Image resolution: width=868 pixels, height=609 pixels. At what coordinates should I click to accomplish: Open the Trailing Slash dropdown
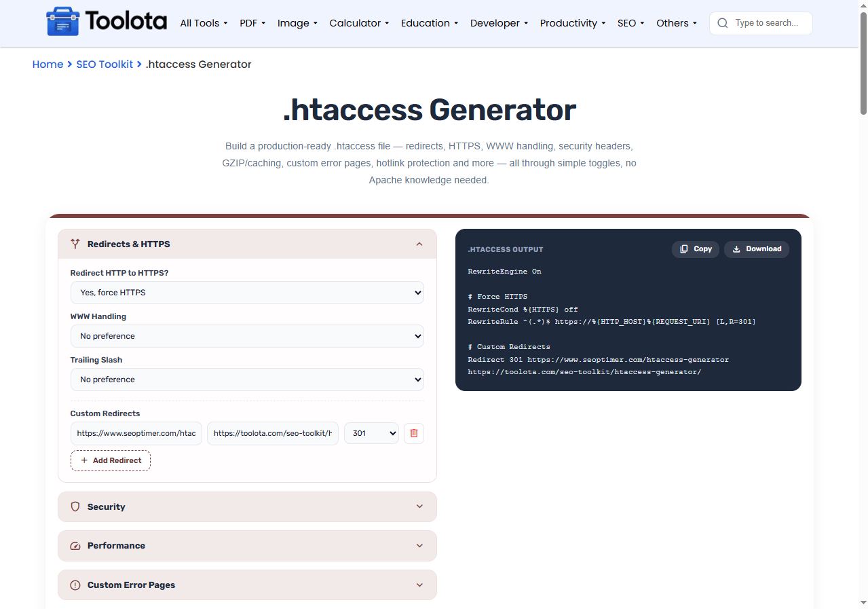pos(247,380)
